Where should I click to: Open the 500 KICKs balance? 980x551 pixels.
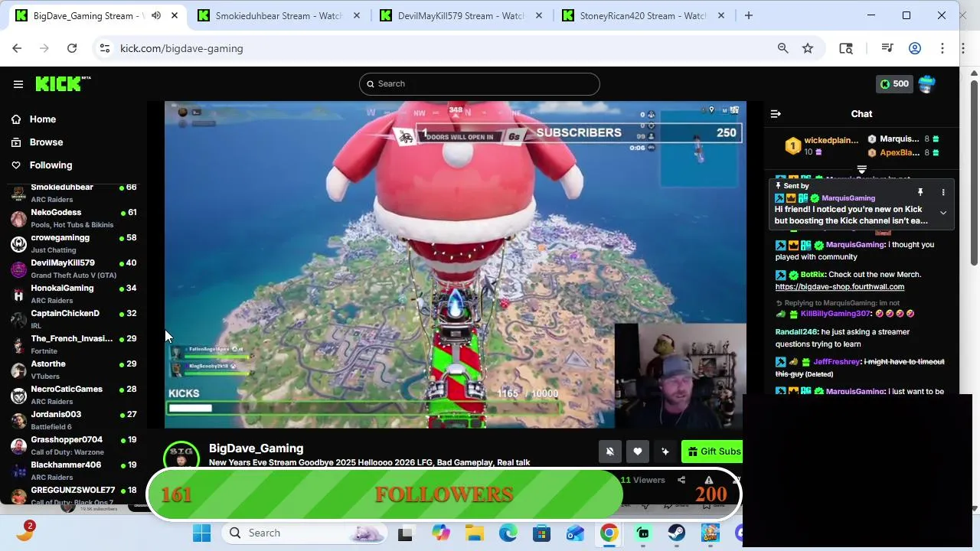[x=893, y=84]
